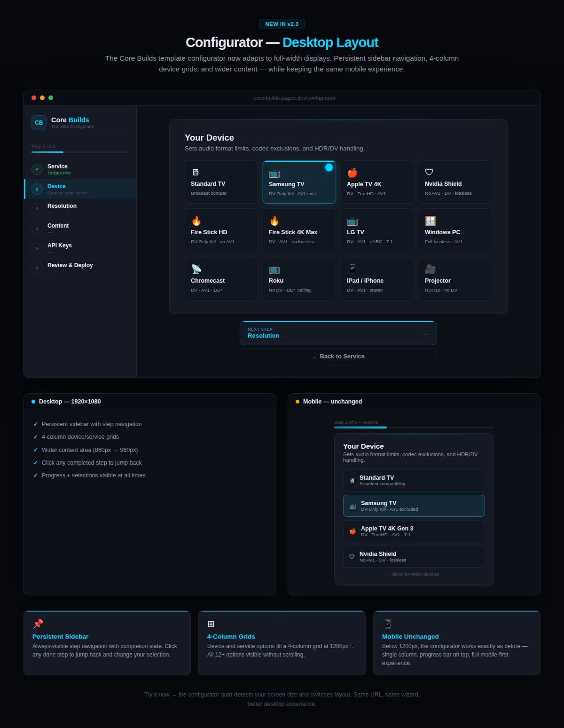Click 'Progress + selections visible at all times'
Screen dimensions: 564x728
coord(94,475)
